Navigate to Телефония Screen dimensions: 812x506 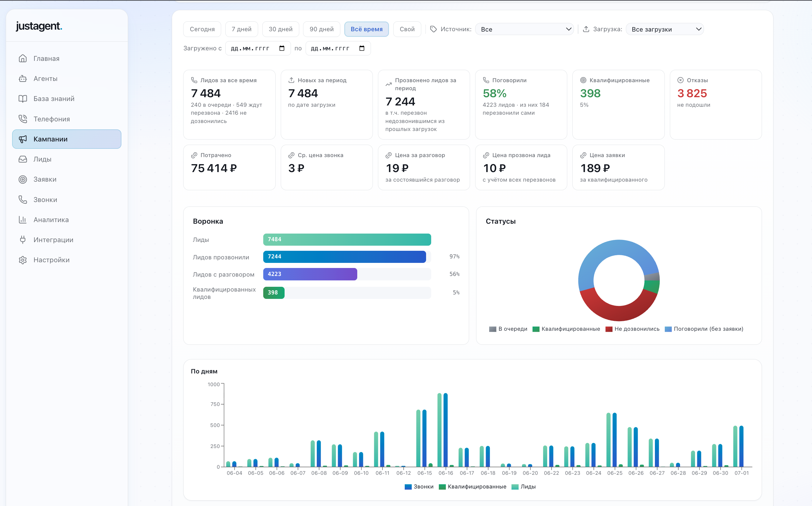point(67,119)
